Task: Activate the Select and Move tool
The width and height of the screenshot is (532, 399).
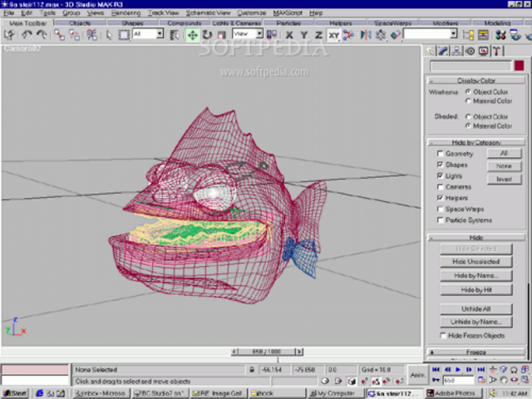Action: point(192,35)
